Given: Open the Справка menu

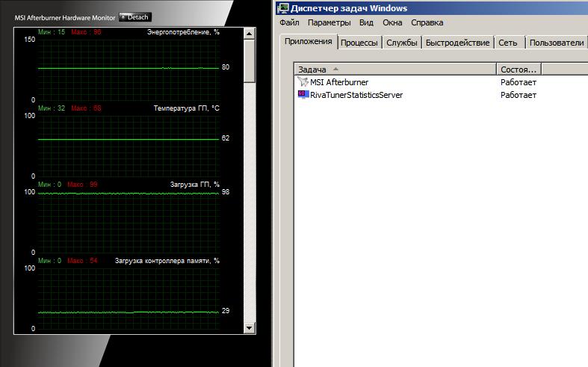Looking at the screenshot, I should 427,22.
